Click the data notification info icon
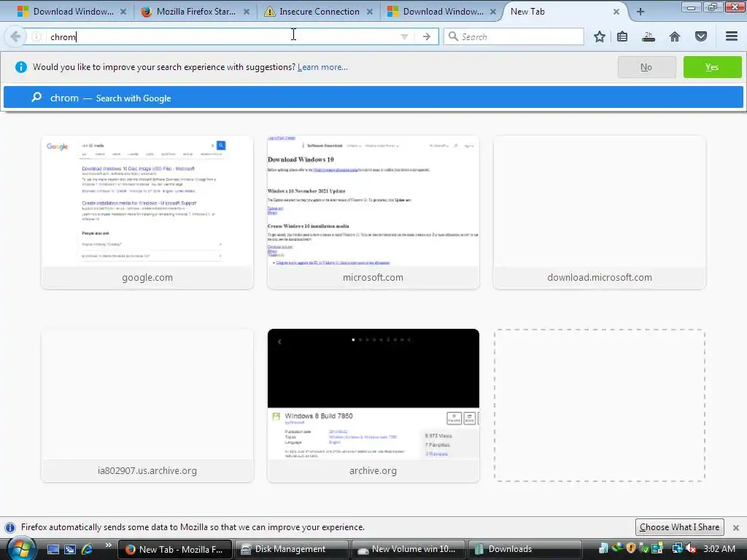Screen dimensions: 747x560 coord(9,528)
